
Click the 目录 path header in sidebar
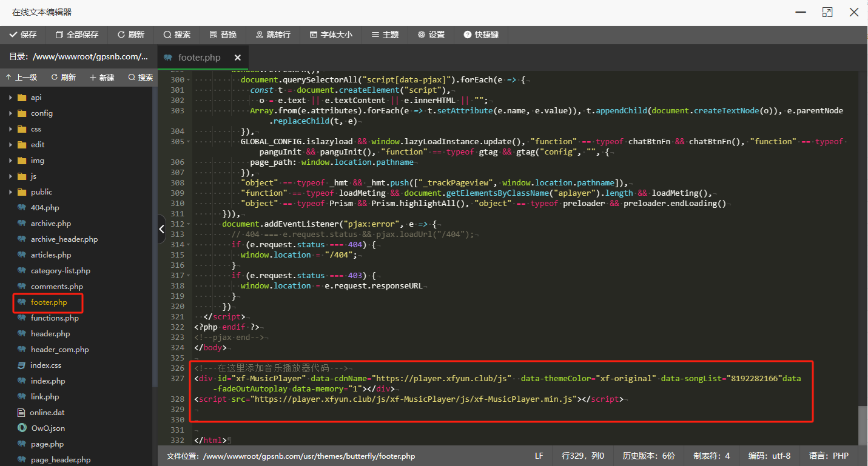(79, 57)
